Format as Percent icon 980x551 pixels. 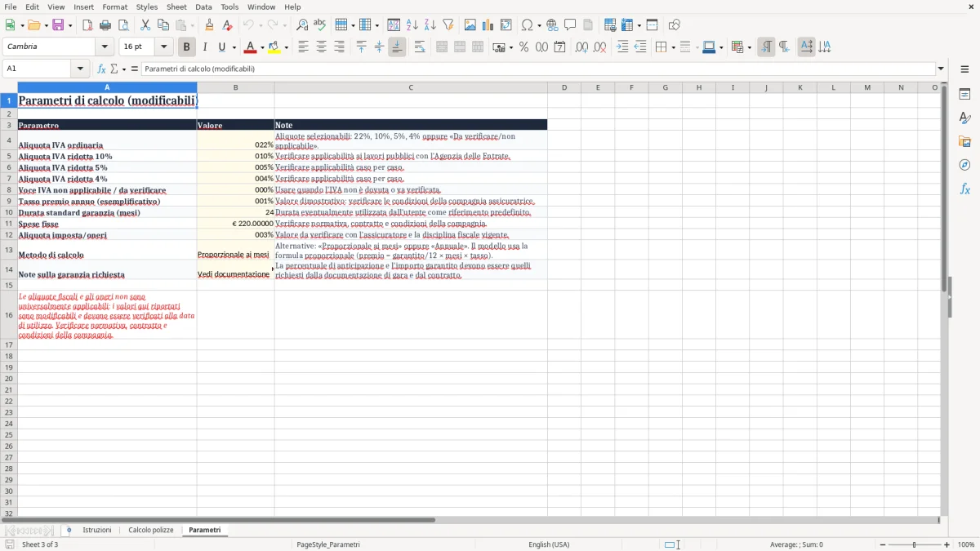(523, 47)
